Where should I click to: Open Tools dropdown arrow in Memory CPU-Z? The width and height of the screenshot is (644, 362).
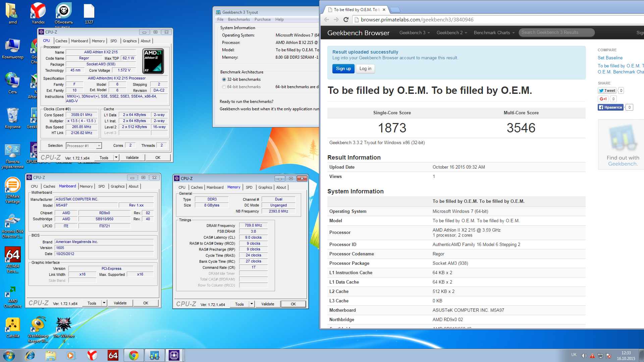tap(252, 304)
